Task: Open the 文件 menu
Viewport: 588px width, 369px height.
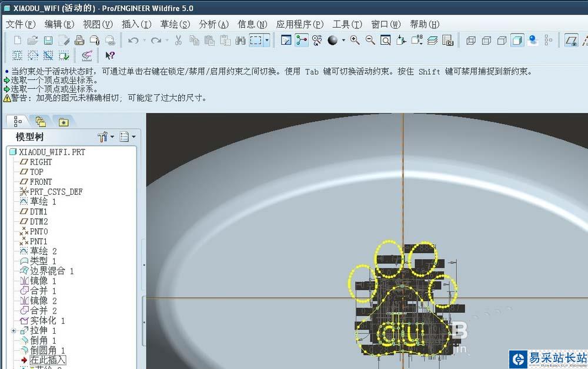Action: click(x=21, y=24)
